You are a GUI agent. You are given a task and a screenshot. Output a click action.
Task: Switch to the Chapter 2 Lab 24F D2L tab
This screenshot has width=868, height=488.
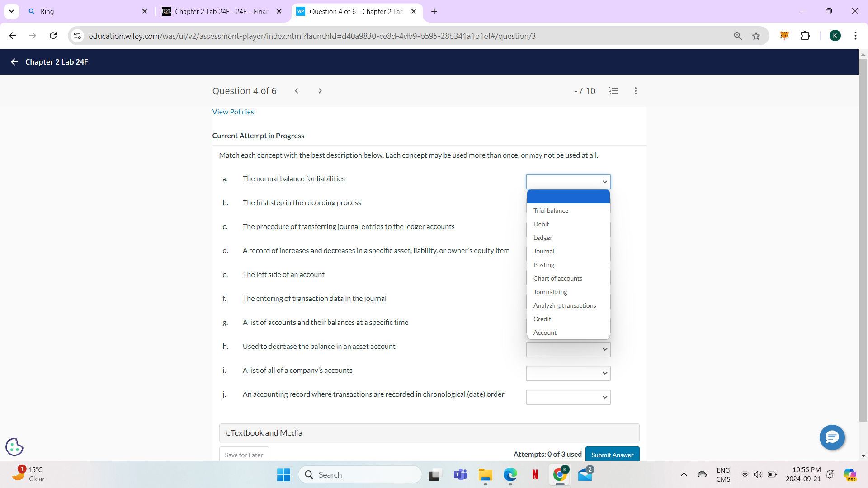(216, 11)
